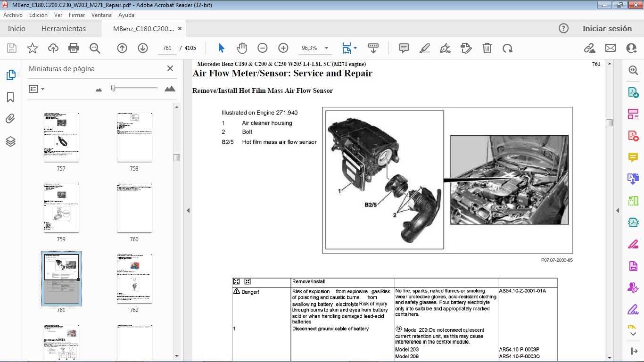This screenshot has height=362, width=644.
Task: Close the MBenz_C180.C200 document tab
Action: [179, 28]
